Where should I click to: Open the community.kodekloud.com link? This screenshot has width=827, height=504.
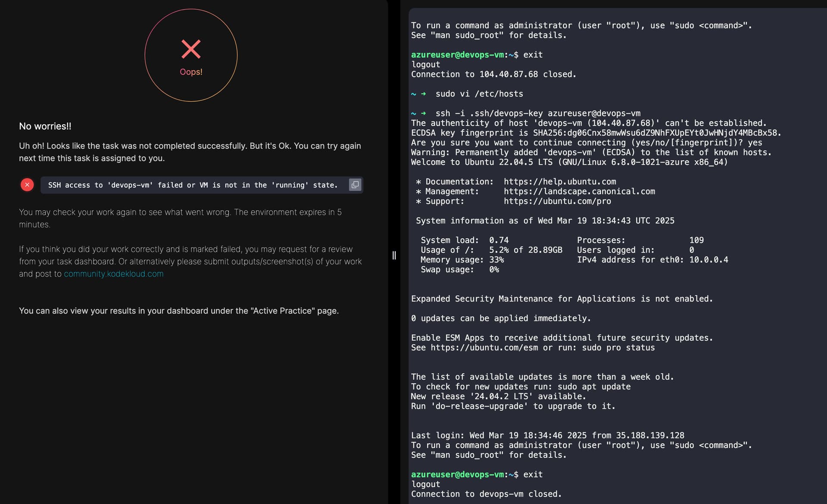coord(114,274)
